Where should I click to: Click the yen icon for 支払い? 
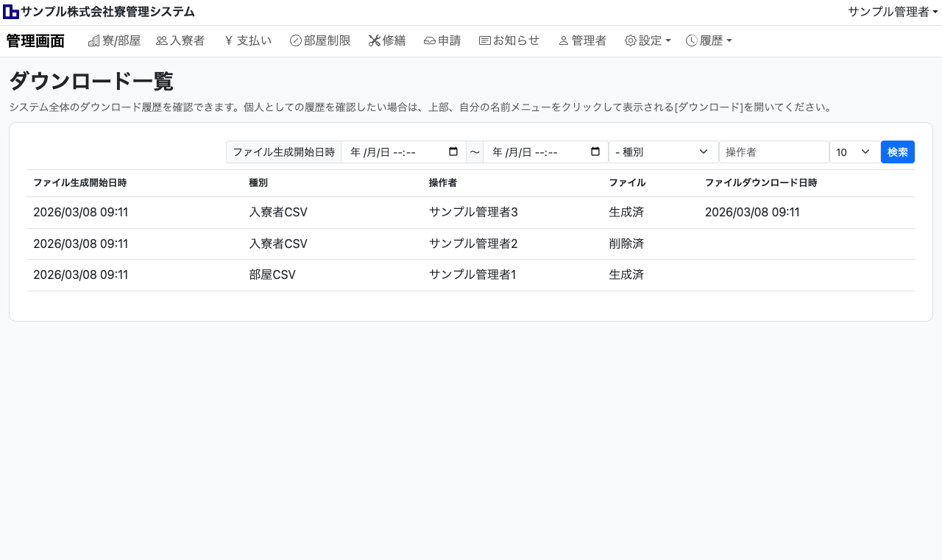tap(228, 41)
